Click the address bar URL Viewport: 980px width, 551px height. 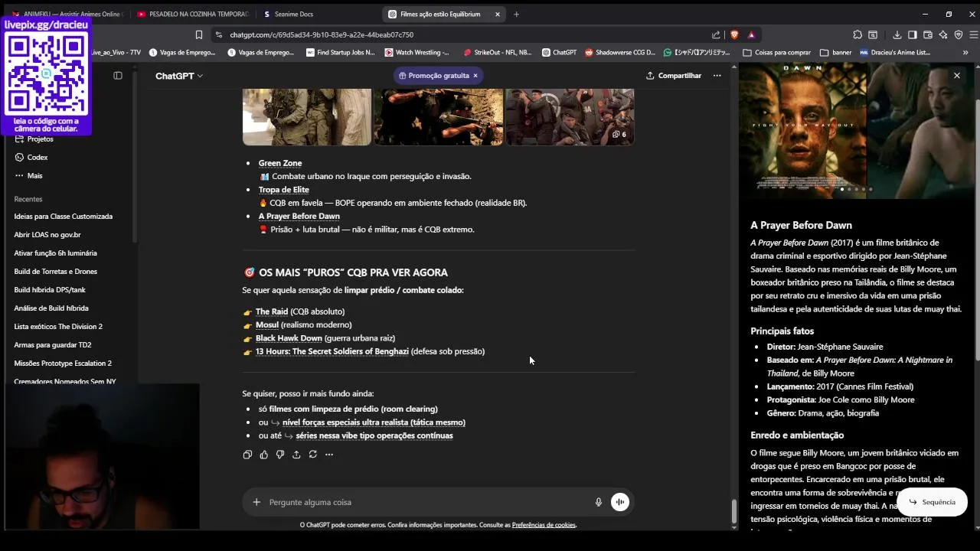(x=322, y=34)
